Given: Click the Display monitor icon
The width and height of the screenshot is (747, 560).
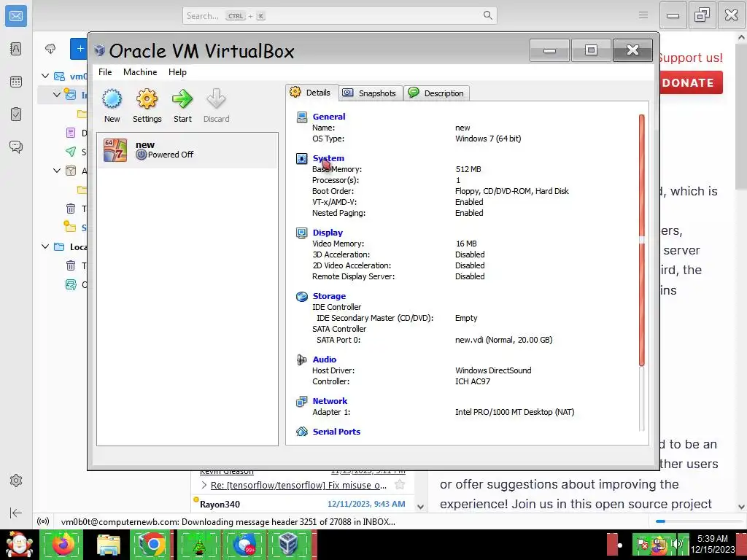Looking at the screenshot, I should (301, 233).
